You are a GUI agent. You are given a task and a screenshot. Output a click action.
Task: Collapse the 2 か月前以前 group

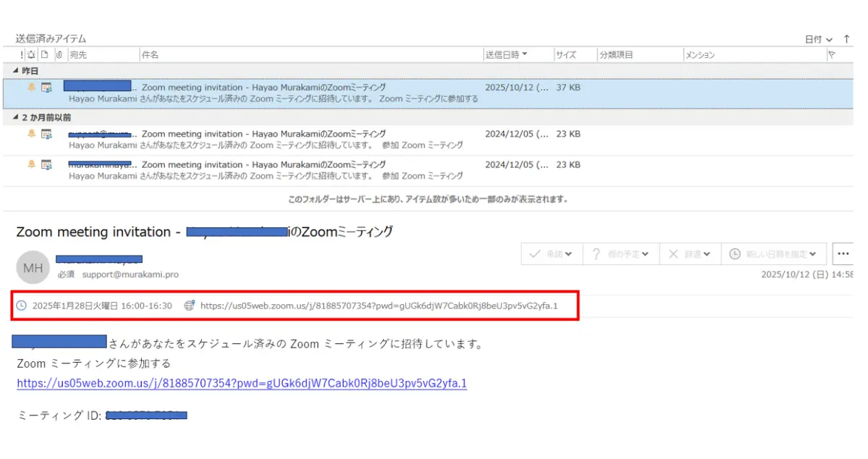(17, 117)
